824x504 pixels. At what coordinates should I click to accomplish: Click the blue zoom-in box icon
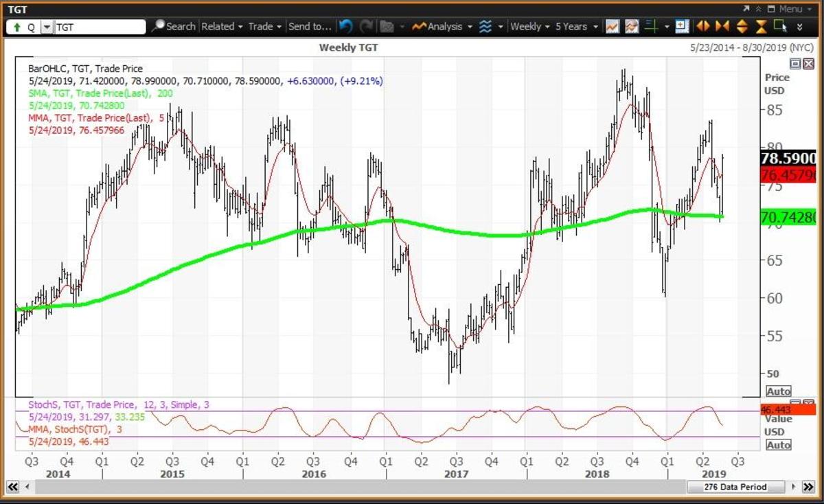tap(682, 27)
